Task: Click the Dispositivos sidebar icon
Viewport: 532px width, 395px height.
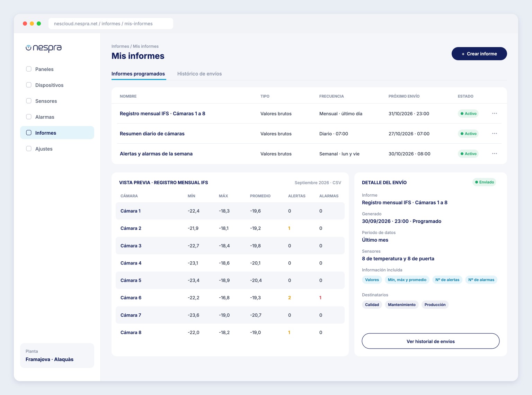Action: 29,85
